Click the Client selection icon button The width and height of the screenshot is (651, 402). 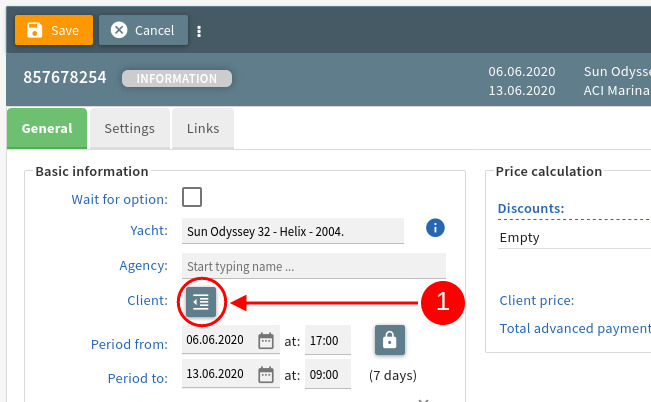coord(201,302)
